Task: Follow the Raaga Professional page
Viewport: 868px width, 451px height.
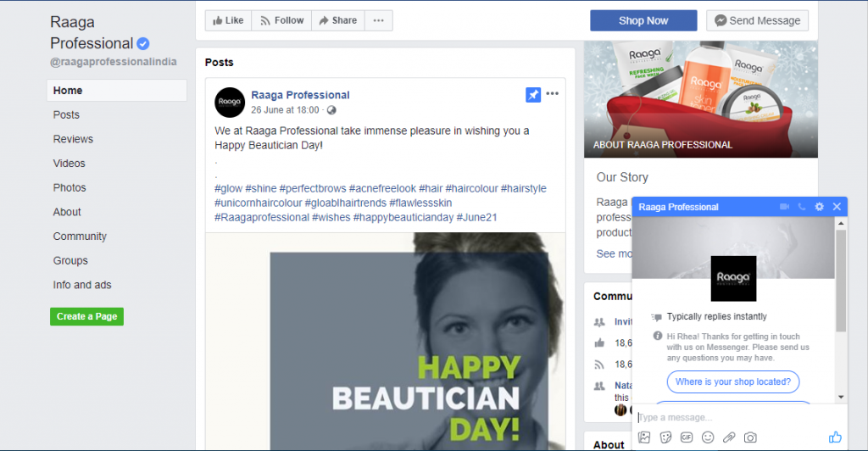Action: [x=281, y=20]
